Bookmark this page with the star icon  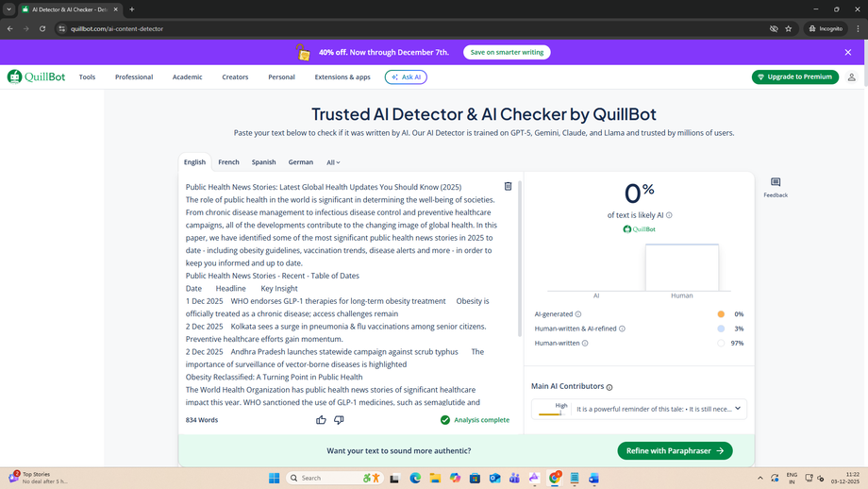(789, 29)
